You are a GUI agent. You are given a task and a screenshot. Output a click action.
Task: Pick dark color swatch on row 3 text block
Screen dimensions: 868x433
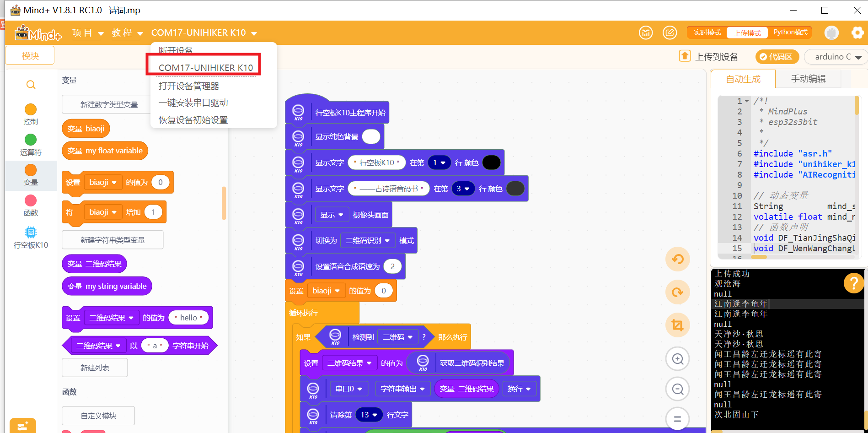[515, 189]
